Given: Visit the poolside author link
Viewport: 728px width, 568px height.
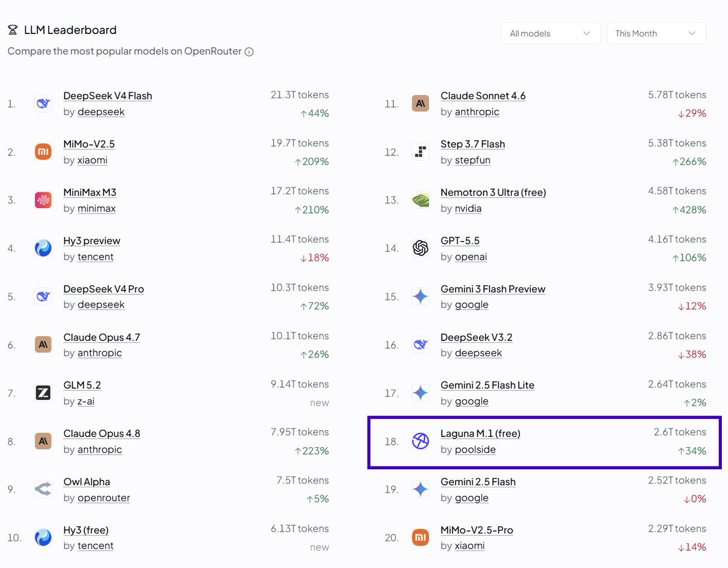Looking at the screenshot, I should (x=475, y=450).
